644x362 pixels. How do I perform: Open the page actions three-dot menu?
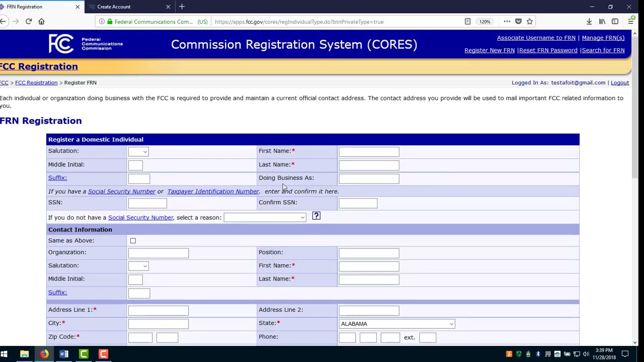point(507,22)
